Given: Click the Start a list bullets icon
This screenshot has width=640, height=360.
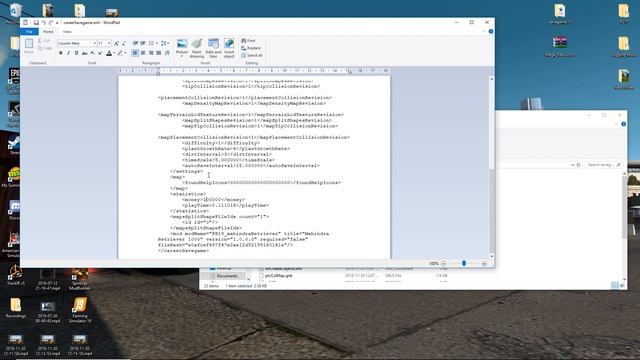Looking at the screenshot, I should pyautogui.click(x=151, y=43).
